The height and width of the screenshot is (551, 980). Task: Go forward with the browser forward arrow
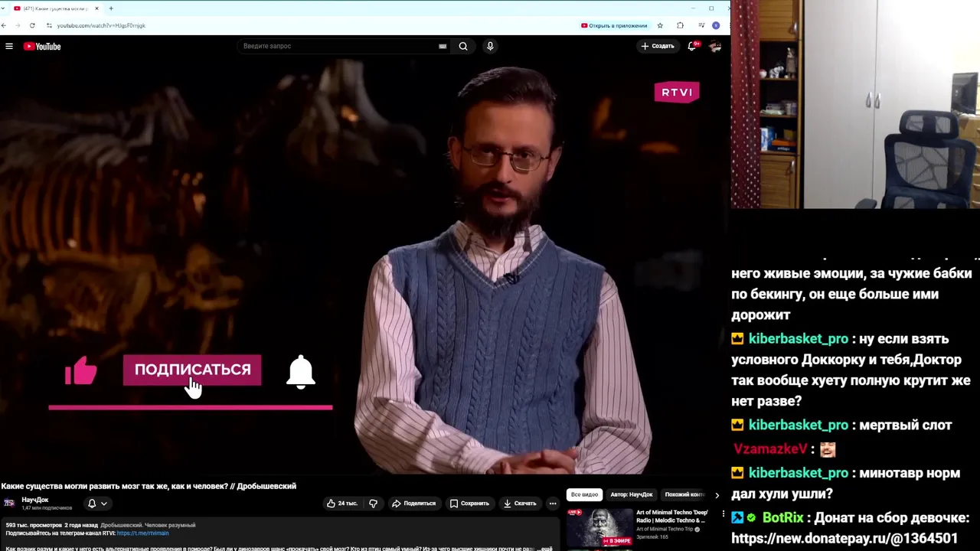click(x=18, y=25)
